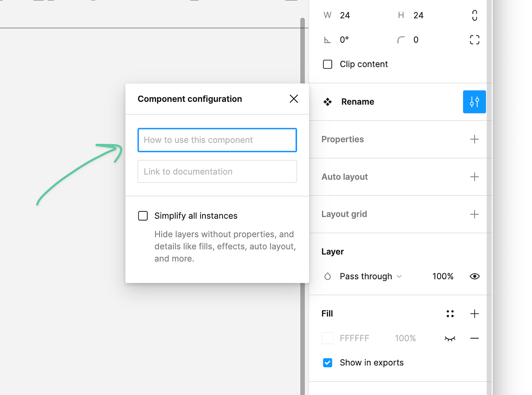Close the Component configuration popup
Viewport: 532px width, 395px height.
click(x=294, y=99)
